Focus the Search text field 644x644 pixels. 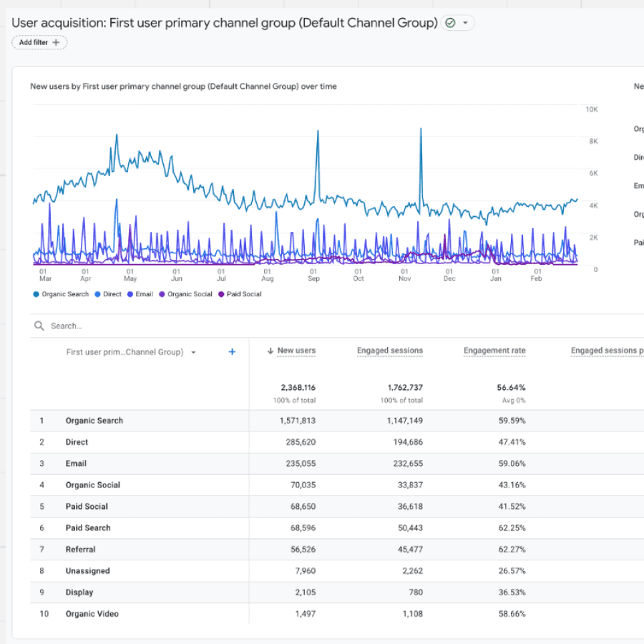click(143, 326)
